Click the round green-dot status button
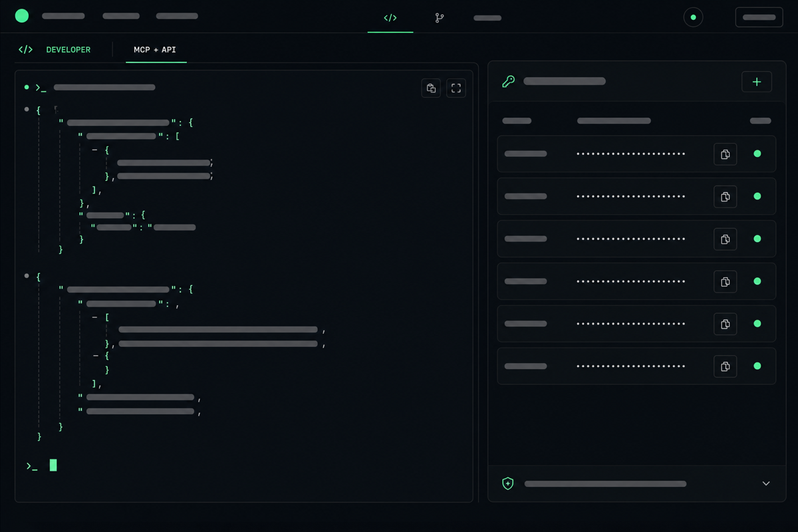 pos(693,17)
